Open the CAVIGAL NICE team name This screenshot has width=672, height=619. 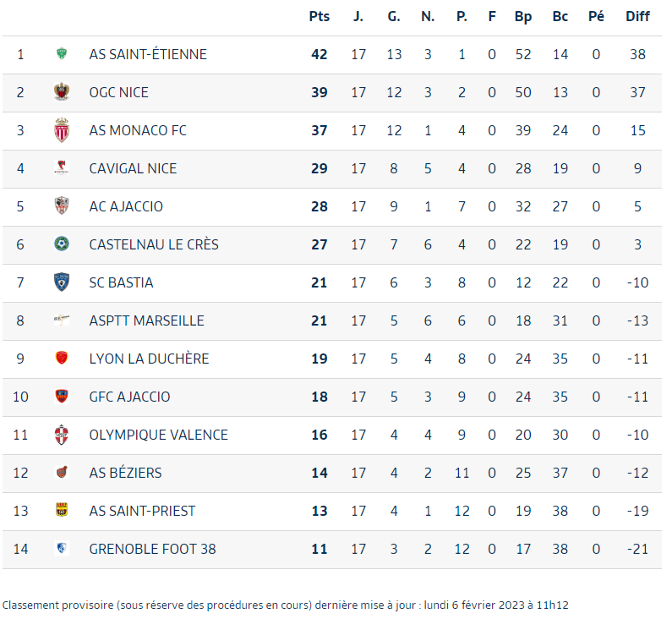pos(133,168)
